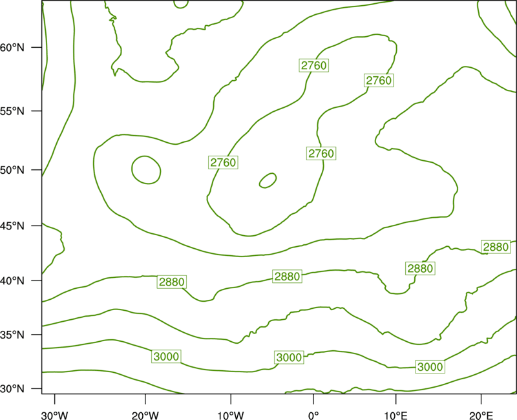The image size is (517, 420).
Task: Select the 45°N latitude axis label
Action: 12,226
